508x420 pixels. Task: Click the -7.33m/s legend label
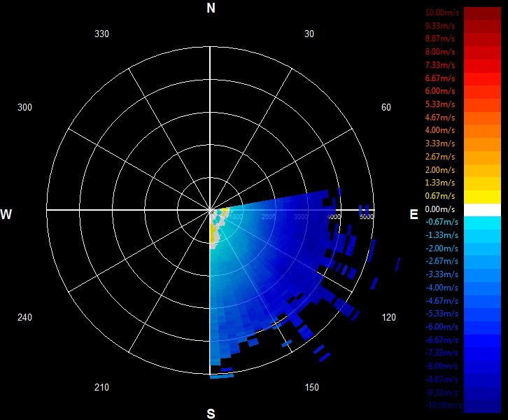click(442, 353)
